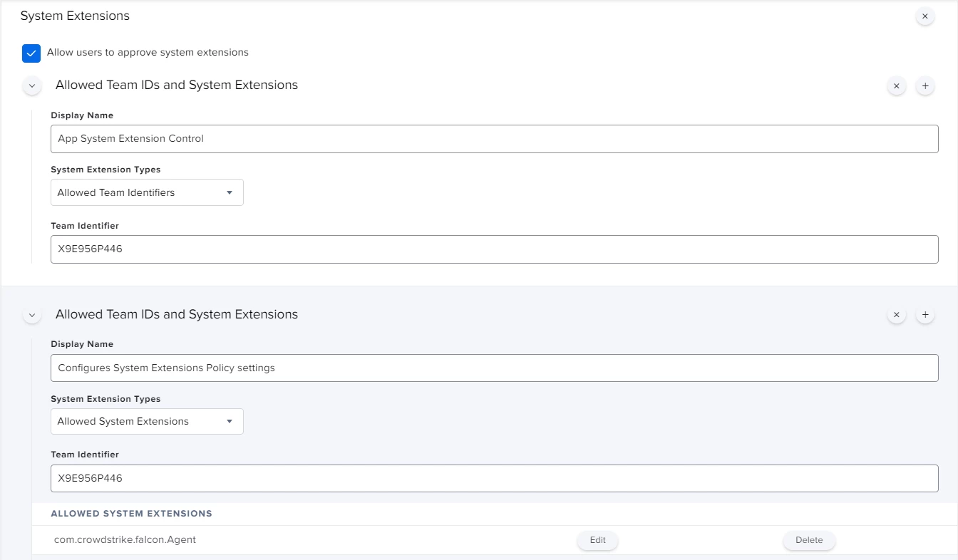Click the second Team Identifier field
Screen dimensions: 958x560
point(494,478)
